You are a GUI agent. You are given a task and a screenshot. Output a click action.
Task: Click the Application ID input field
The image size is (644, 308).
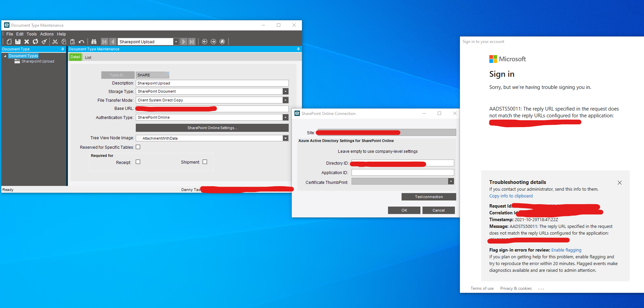tap(403, 172)
